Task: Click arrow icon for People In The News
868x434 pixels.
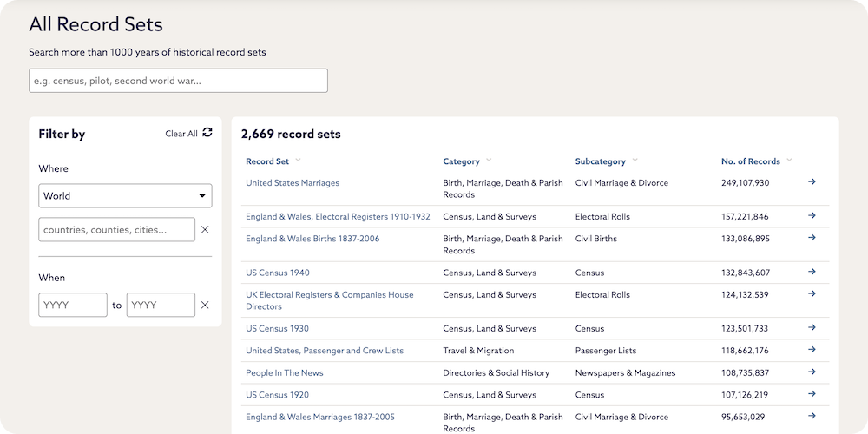Action: click(812, 372)
